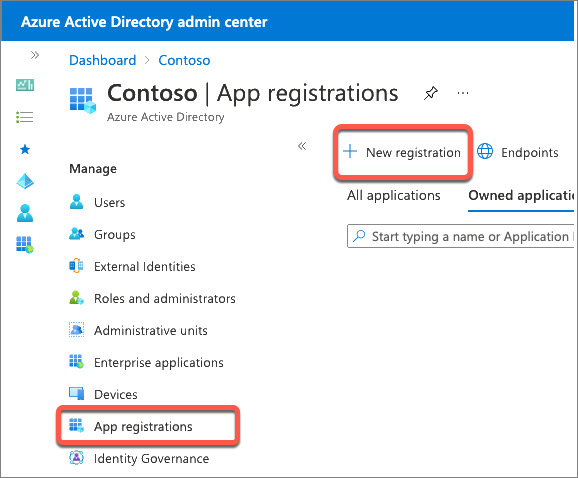Collapse the Manage menu panel
The width and height of the screenshot is (578, 478).
coord(302,146)
